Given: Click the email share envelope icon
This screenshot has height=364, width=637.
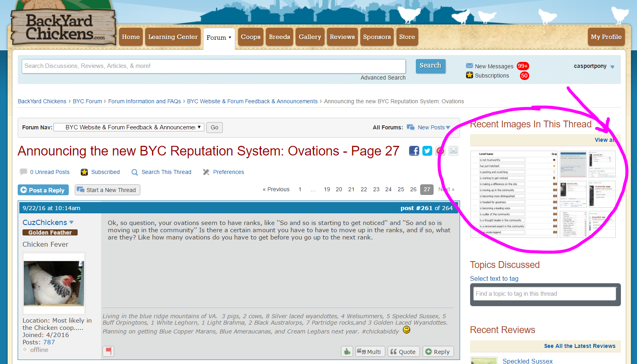Looking at the screenshot, I should 453,151.
